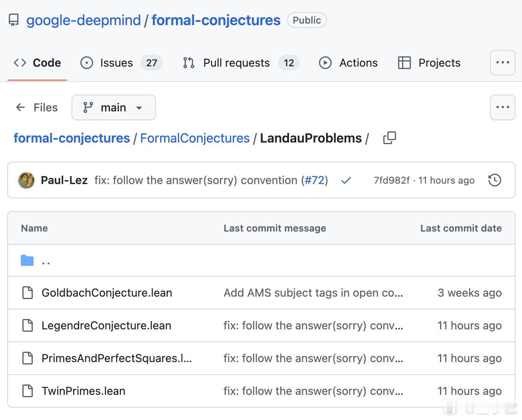
Task: Click the Code tab angle-brackets icon
Action: tap(20, 63)
